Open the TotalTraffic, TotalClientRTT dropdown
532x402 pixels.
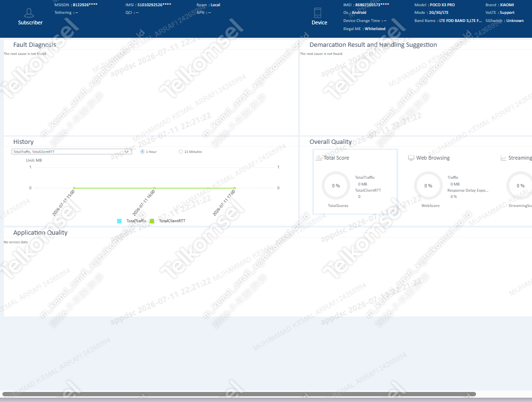point(72,152)
